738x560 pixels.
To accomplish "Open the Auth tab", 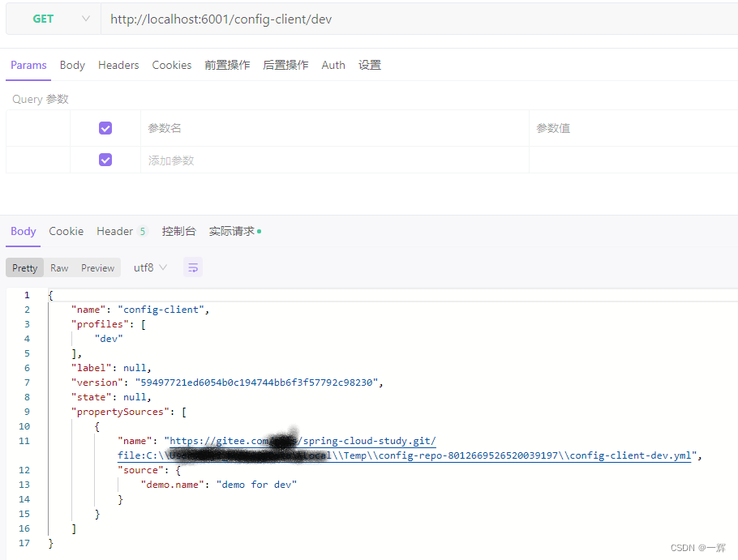I will pyautogui.click(x=333, y=65).
